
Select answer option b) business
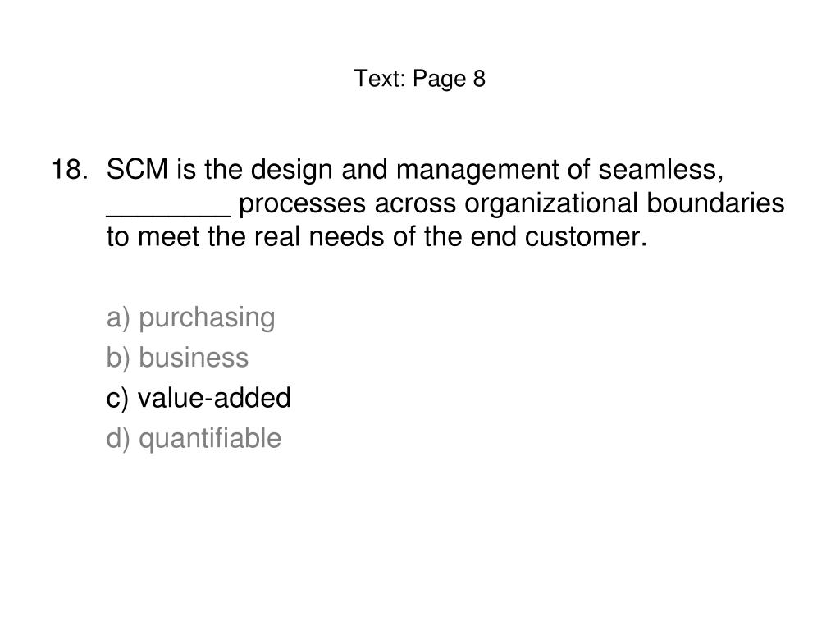coord(177,358)
